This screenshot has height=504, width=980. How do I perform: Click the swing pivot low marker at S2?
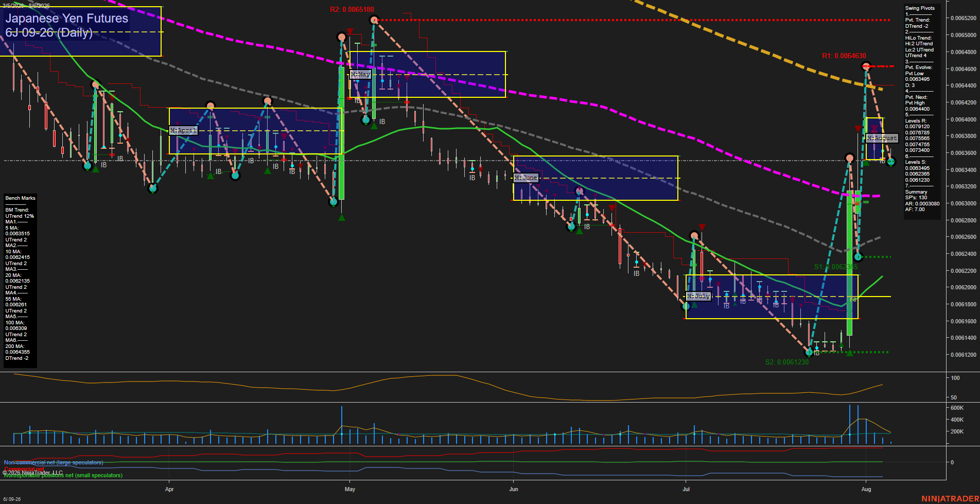(809, 352)
